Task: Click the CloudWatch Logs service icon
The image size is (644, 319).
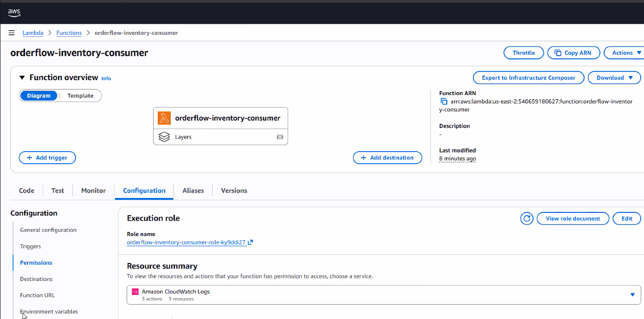Action: [135, 292]
